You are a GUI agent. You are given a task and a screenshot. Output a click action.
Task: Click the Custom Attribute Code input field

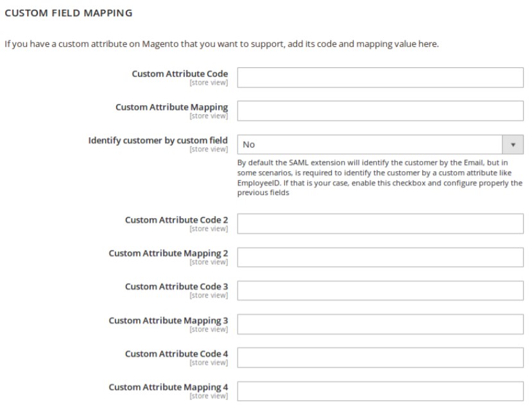[380, 78]
